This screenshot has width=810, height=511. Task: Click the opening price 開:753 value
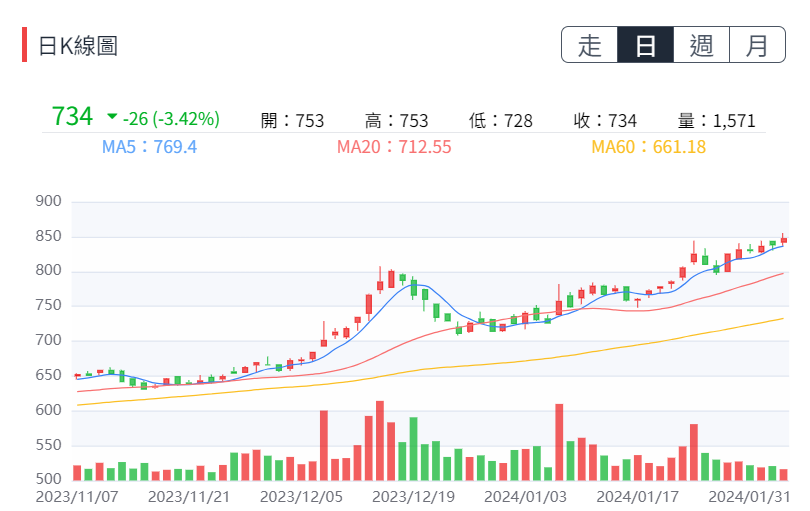click(x=292, y=121)
